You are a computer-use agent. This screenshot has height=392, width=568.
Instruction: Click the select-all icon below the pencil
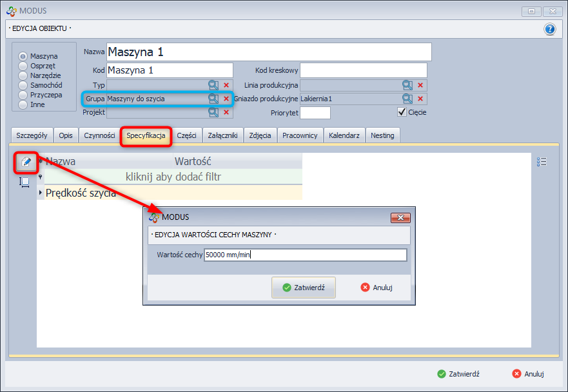click(24, 182)
